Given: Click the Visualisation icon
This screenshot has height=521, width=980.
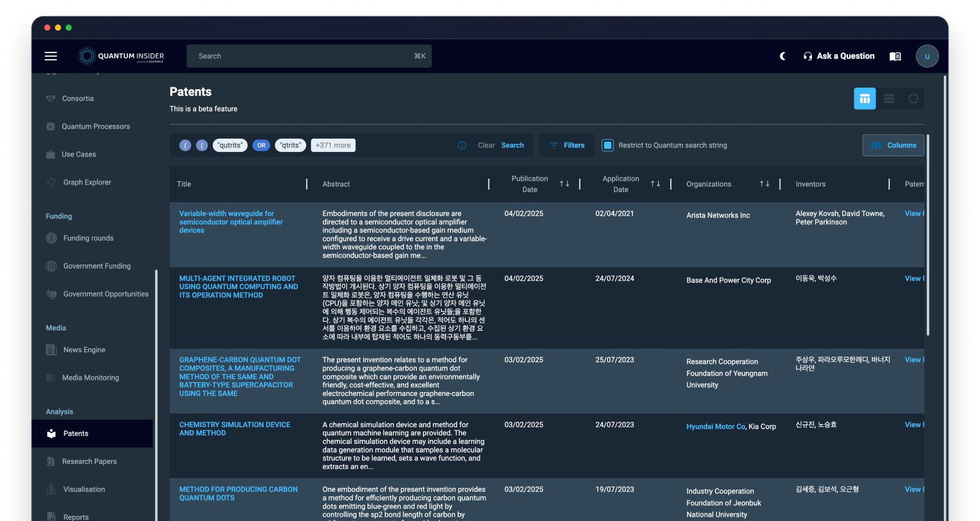Looking at the screenshot, I should [x=51, y=489].
